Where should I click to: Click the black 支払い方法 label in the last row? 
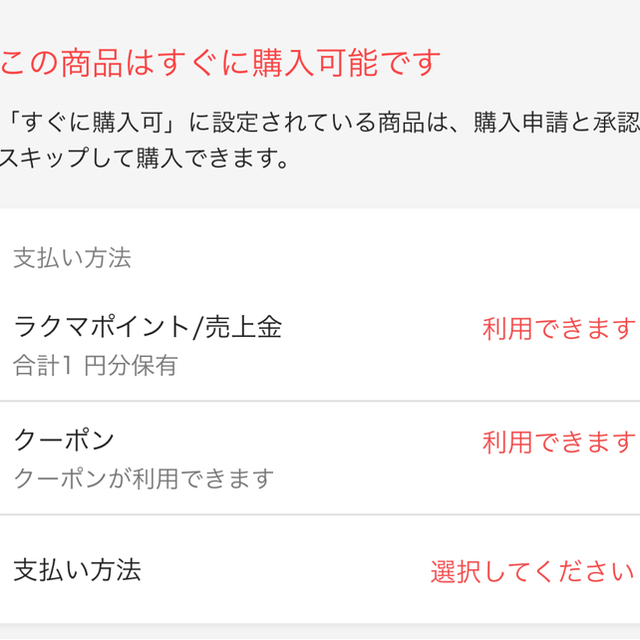pyautogui.click(x=77, y=570)
